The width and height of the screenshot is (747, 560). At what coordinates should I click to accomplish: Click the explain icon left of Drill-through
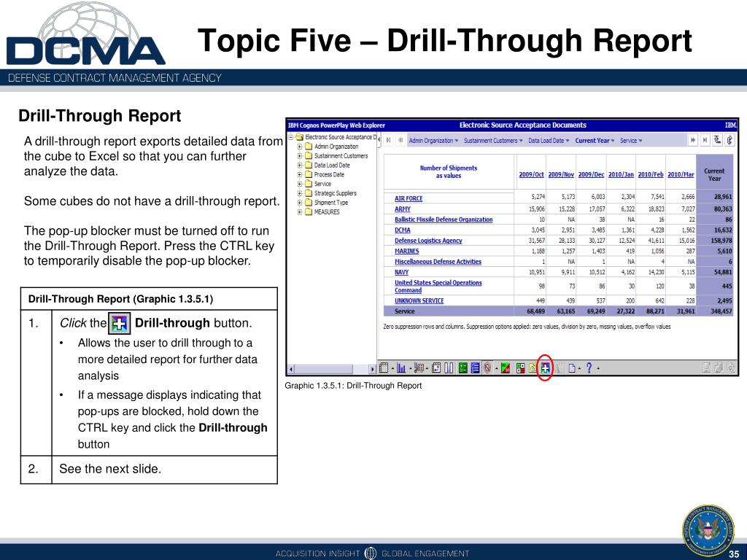pyautogui.click(x=533, y=367)
